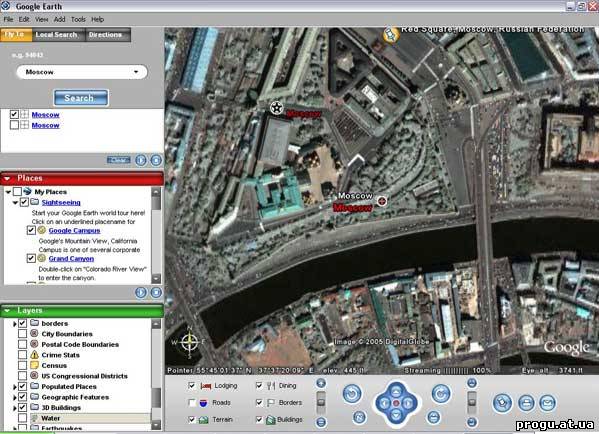This screenshot has height=434, width=599.
Task: Click the rotate clockwise navigation button
Action: (441, 394)
